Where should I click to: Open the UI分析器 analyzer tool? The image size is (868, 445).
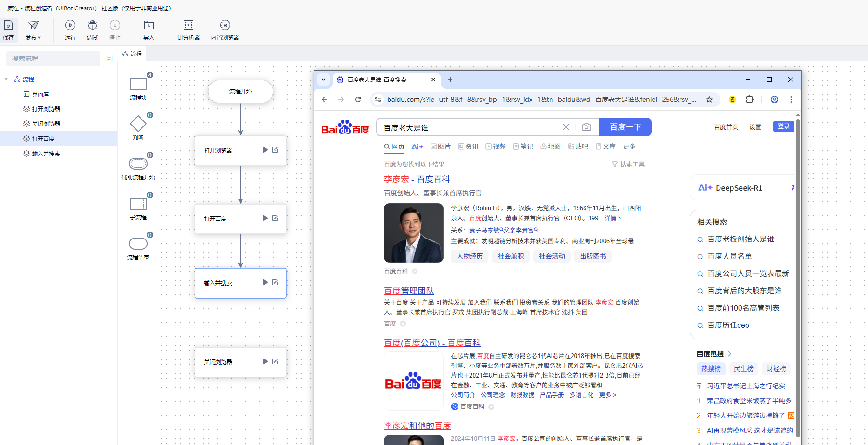coord(188,29)
